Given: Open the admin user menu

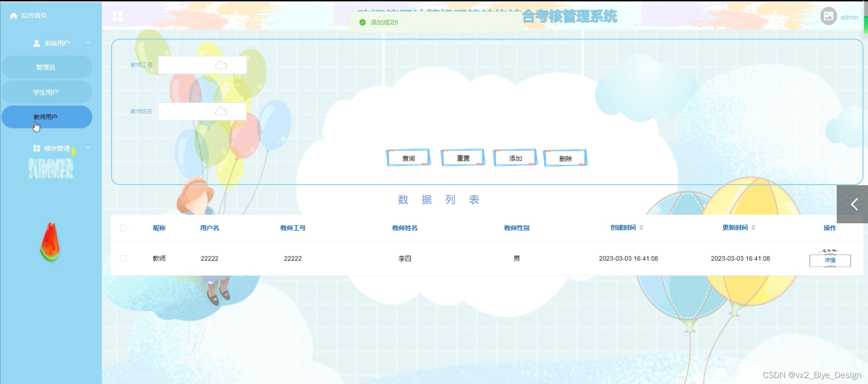Looking at the screenshot, I should tap(849, 17).
